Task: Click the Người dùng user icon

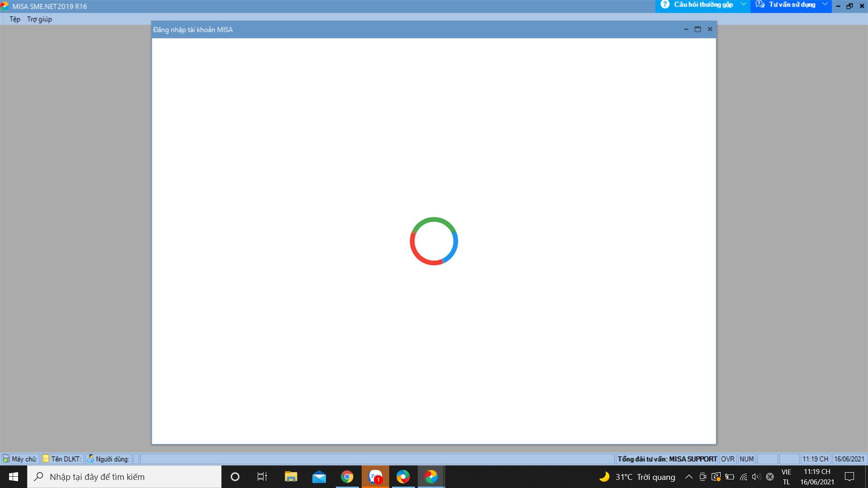Action: point(90,459)
